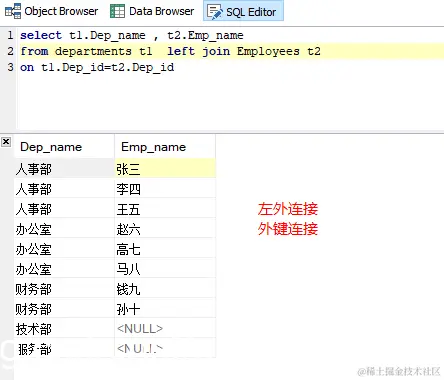Image resolution: width=444 pixels, height=380 pixels.
Task: Select 人事部 cell in 张三 row
Action: (64, 168)
